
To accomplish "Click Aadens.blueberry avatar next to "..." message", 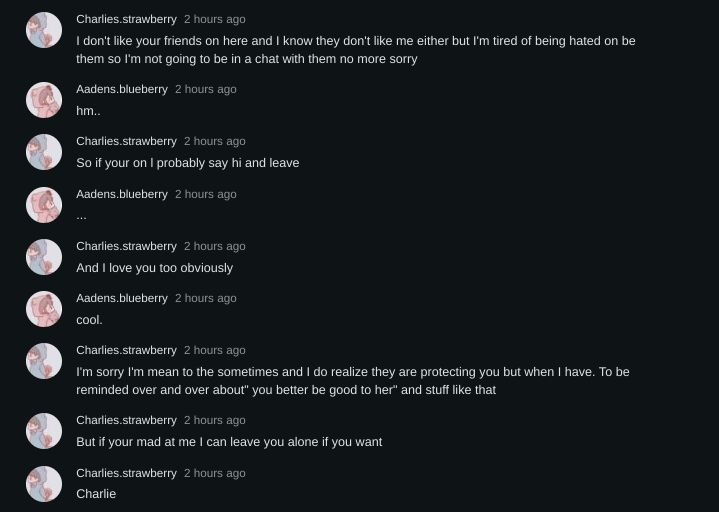I will pos(44,205).
